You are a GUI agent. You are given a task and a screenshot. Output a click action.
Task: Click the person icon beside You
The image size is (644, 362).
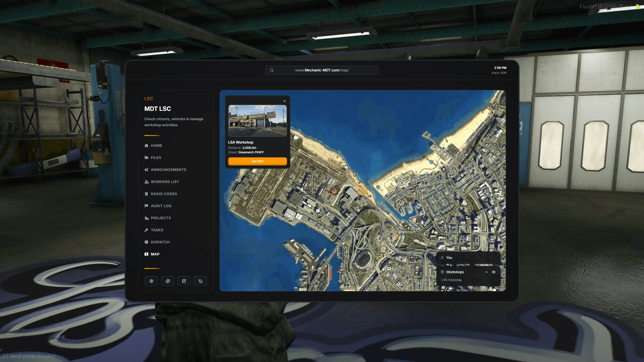442,258
